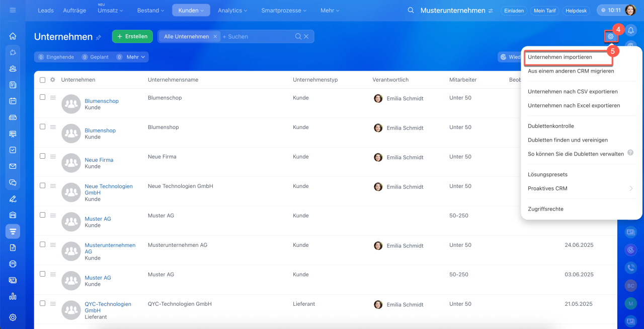Tick the checkbox for Blumenschop row
The width and height of the screenshot is (644, 329).
point(43,97)
